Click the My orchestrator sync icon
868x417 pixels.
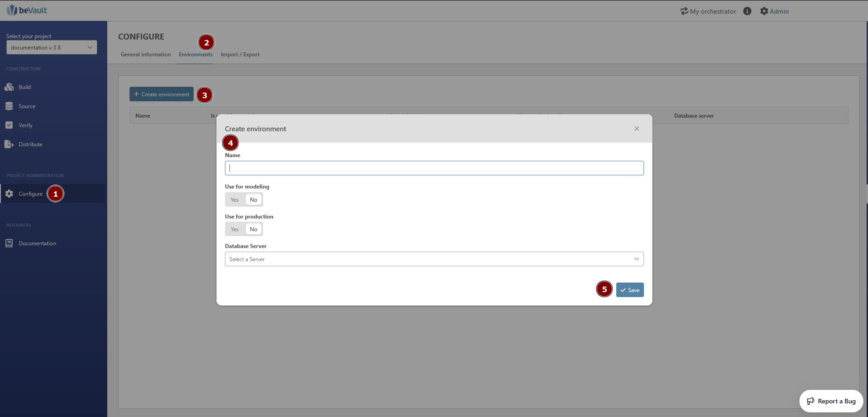tap(684, 11)
